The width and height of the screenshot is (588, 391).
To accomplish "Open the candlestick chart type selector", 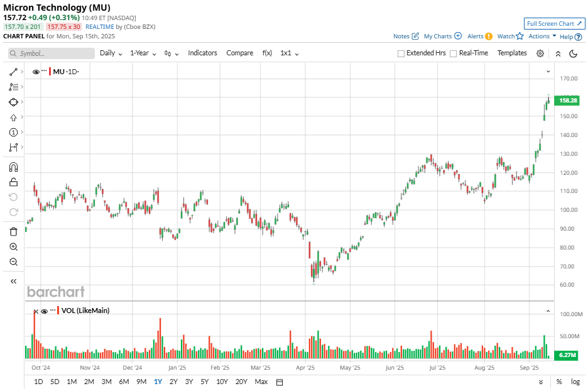I will click(171, 53).
